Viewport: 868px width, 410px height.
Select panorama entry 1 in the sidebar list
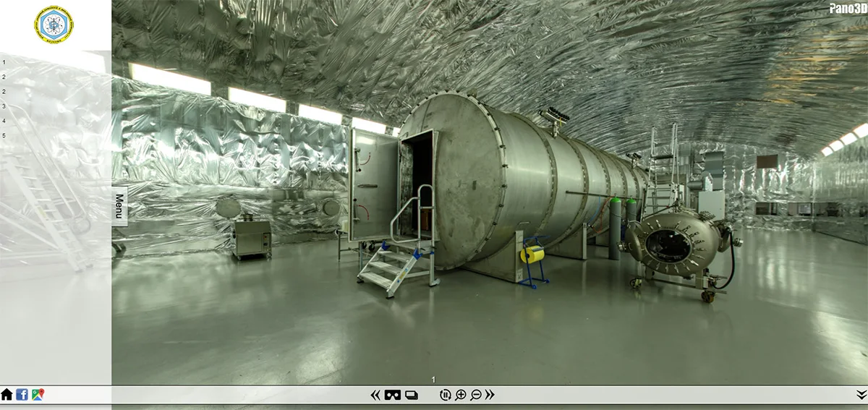coord(4,63)
